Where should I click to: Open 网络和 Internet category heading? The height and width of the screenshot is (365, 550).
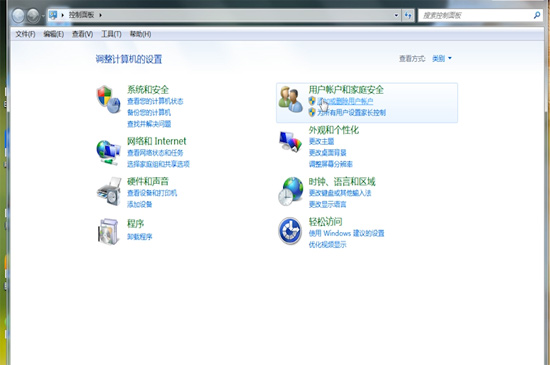coord(156,141)
